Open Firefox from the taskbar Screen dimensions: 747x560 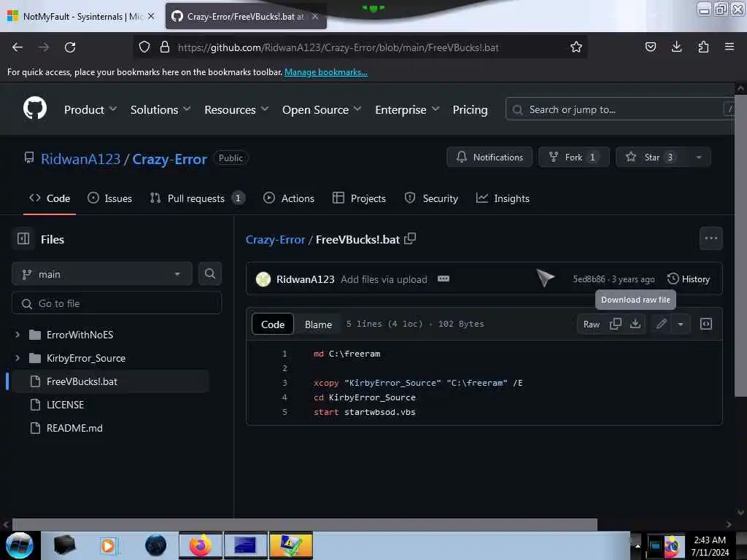(200, 545)
